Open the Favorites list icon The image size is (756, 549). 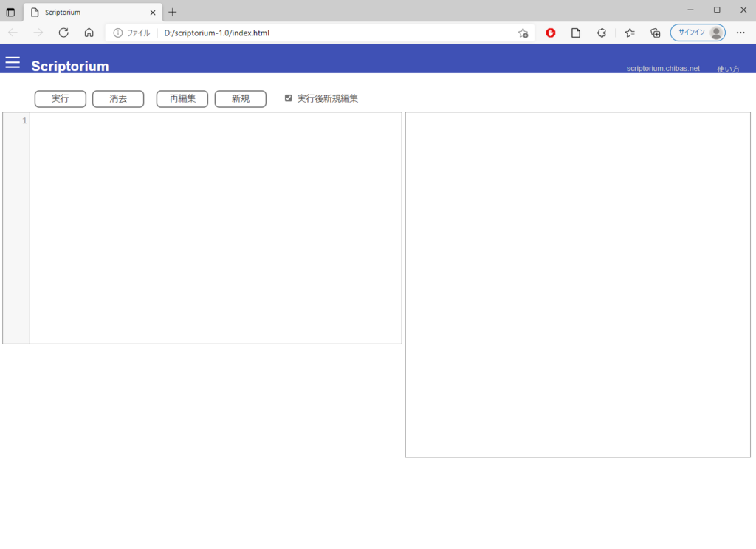[x=630, y=33]
